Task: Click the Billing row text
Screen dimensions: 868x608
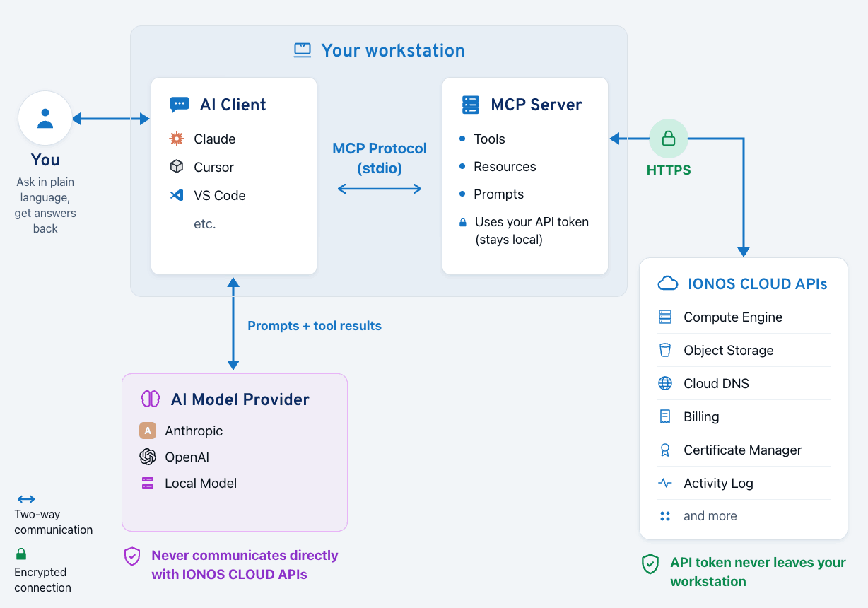Action: (x=701, y=417)
